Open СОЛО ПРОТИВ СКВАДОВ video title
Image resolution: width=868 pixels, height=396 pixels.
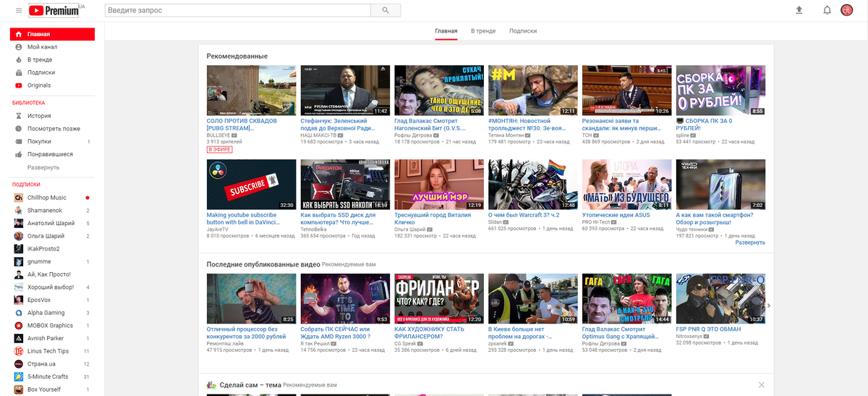pos(243,125)
